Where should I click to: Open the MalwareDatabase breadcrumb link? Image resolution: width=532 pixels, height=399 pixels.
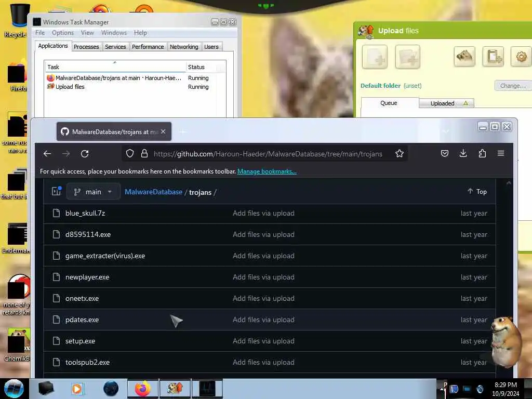[x=153, y=192]
